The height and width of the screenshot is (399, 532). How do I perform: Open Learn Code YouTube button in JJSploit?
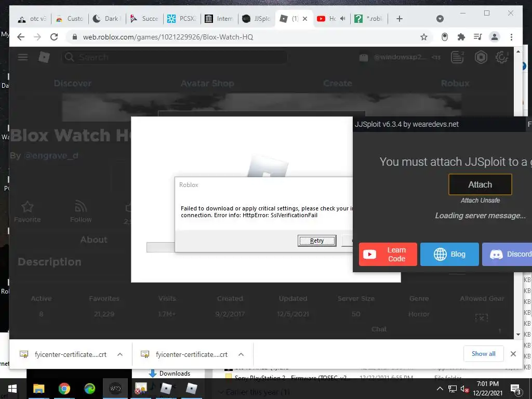(388, 254)
